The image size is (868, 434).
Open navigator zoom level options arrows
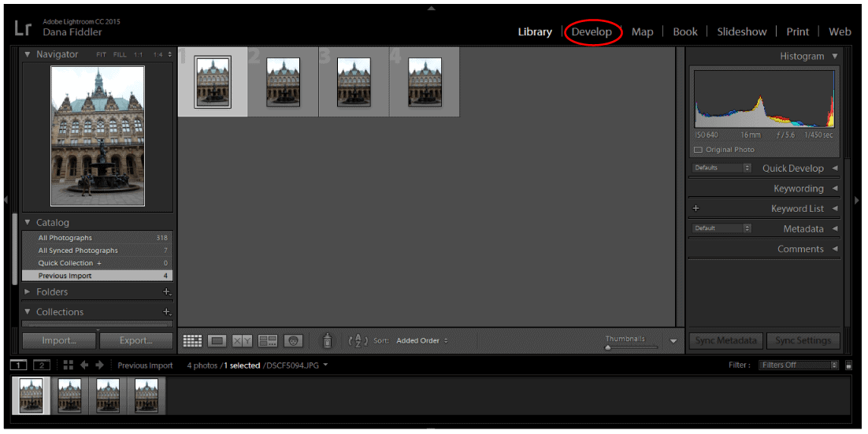[x=170, y=55]
